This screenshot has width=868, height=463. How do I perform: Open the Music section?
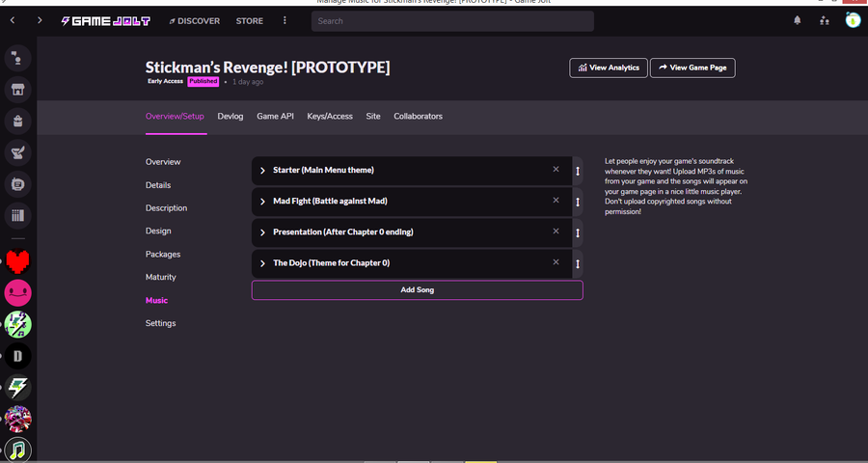tap(156, 300)
